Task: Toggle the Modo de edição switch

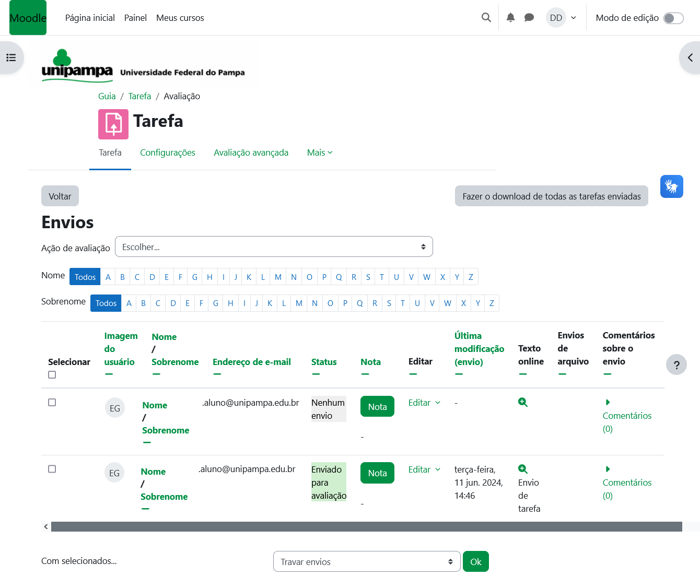Action: coord(673,18)
